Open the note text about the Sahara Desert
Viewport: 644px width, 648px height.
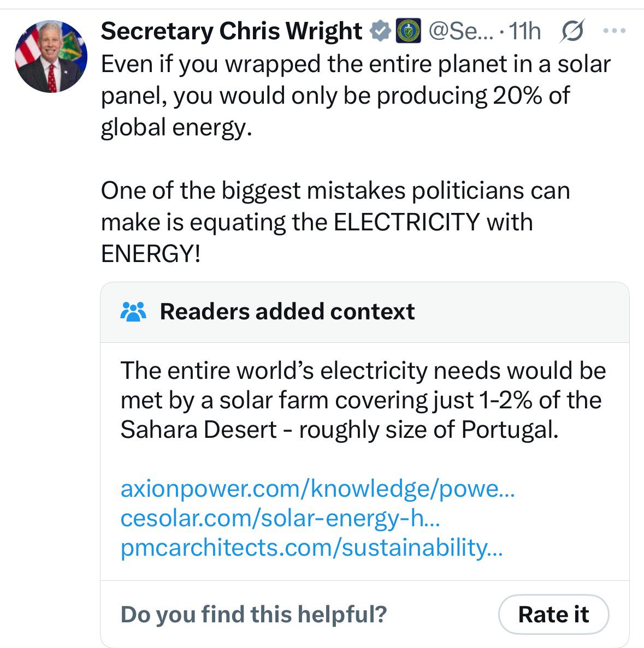363,400
